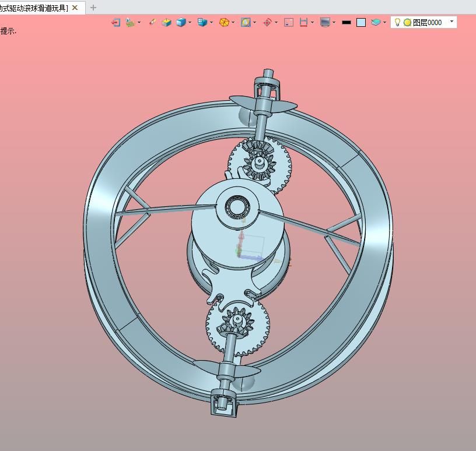
Task: Open the dropdown beside the orange polyhedron
Action: point(233,23)
